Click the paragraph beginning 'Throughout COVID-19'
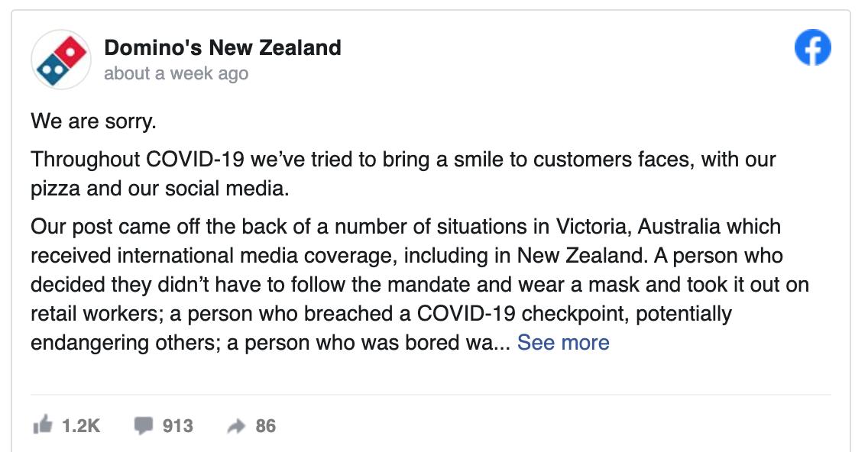Viewport: 868px width, 452px height. click(403, 174)
